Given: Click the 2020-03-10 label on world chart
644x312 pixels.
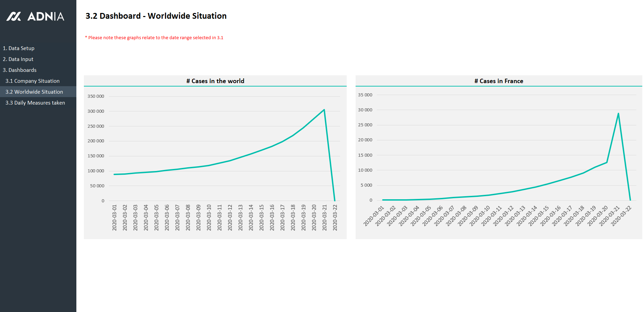Looking at the screenshot, I should point(209,218).
